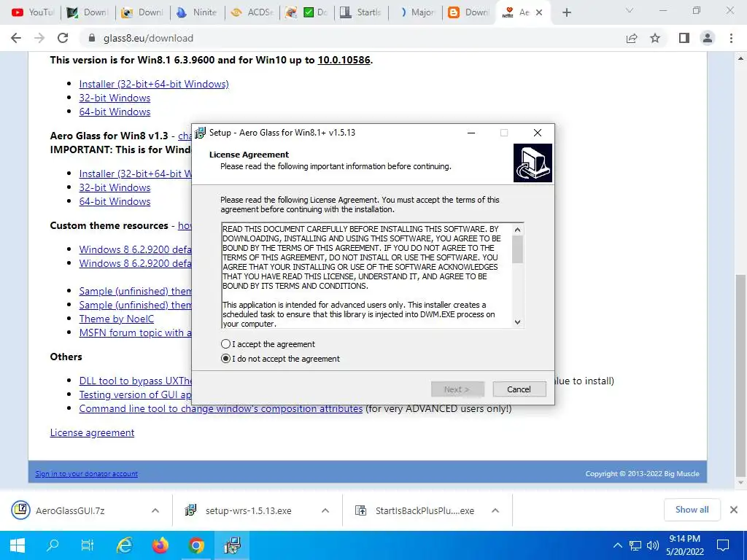Click Sign in to your donator account
Image resolution: width=747 pixels, height=560 pixels.
(x=86, y=473)
